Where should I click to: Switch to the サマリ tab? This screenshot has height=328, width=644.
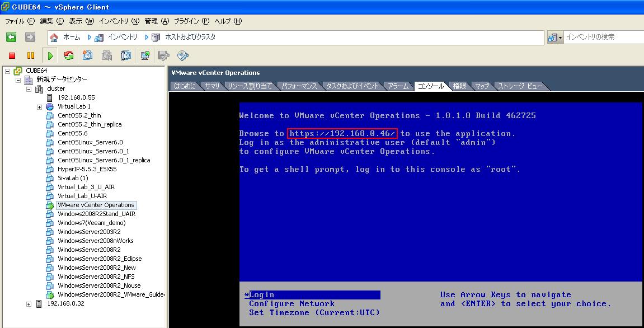click(x=213, y=86)
